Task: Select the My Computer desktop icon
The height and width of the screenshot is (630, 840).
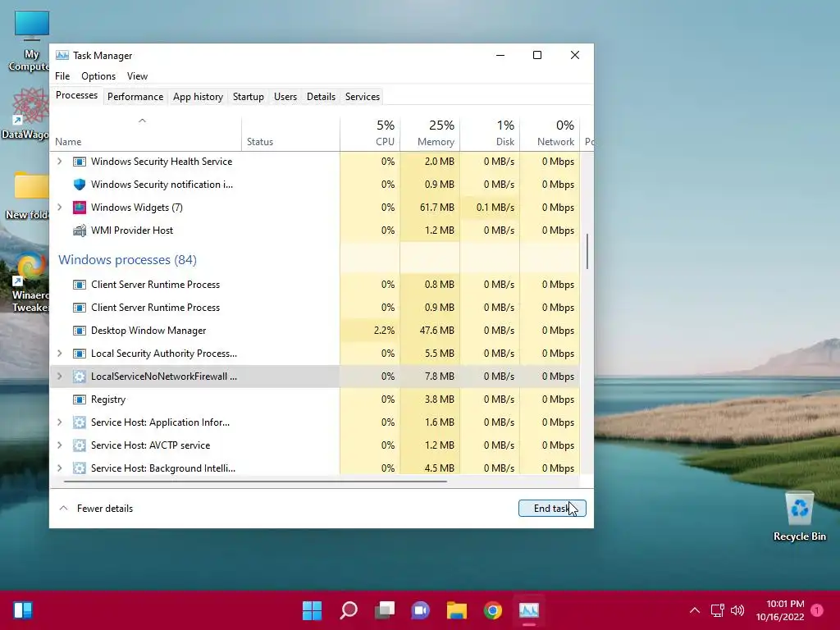Action: pos(30,41)
